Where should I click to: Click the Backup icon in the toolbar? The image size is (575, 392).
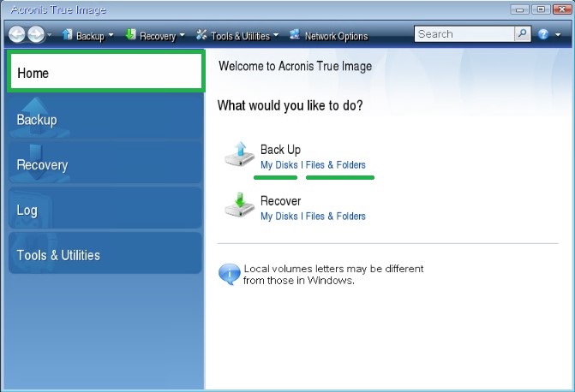coord(67,35)
